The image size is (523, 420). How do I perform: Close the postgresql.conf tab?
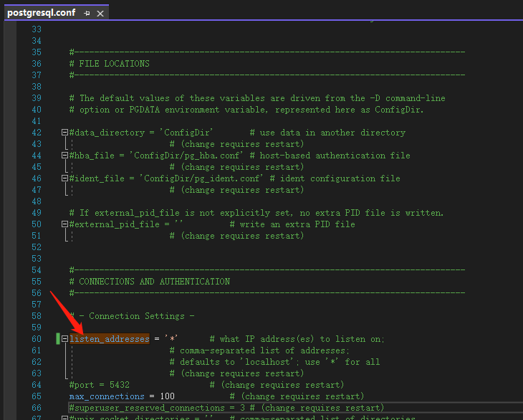coord(100,13)
